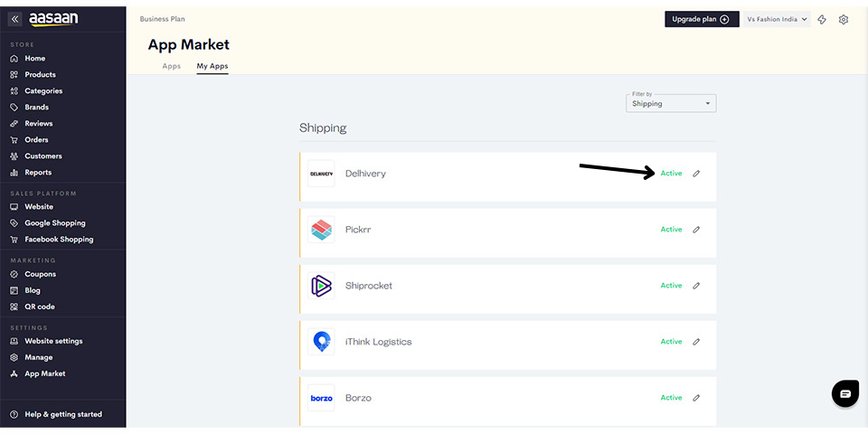868x434 pixels.
Task: Click the Shiprocket logo icon
Action: pos(321,286)
